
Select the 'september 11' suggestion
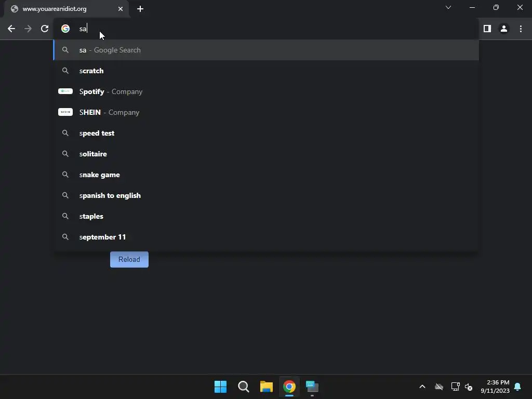266,237
